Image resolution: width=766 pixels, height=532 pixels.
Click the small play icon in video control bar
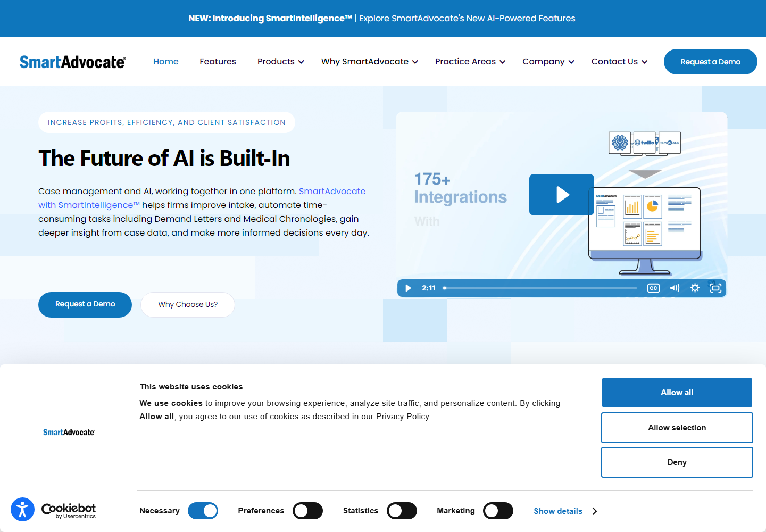(x=408, y=288)
